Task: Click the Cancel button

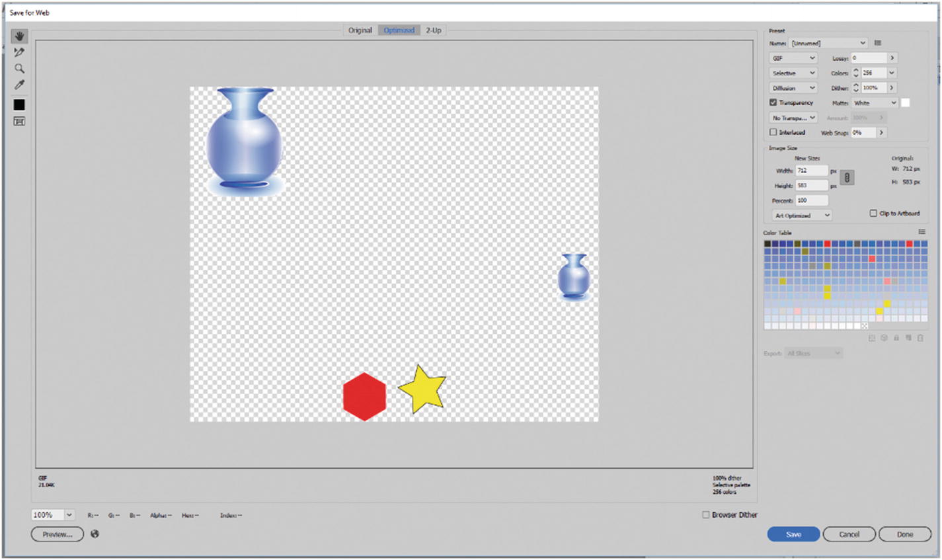Action: tap(849, 534)
